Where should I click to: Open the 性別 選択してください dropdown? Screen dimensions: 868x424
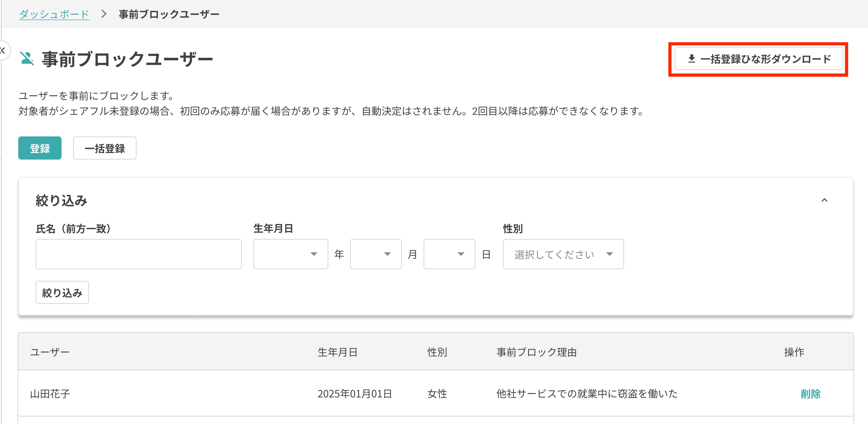pos(563,254)
